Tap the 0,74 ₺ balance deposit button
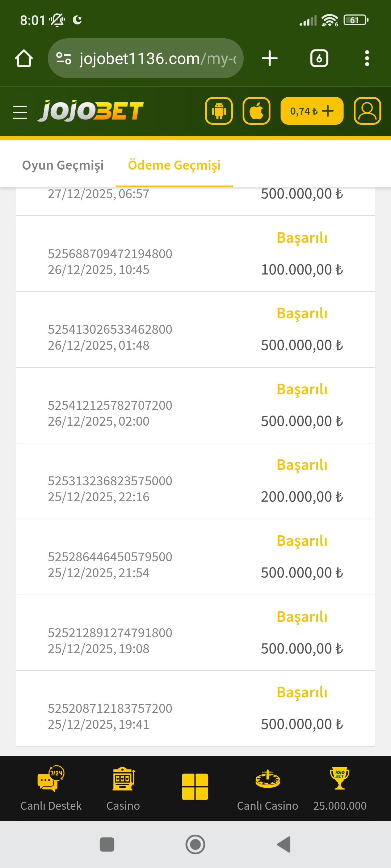This screenshot has width=391, height=868. tap(312, 111)
